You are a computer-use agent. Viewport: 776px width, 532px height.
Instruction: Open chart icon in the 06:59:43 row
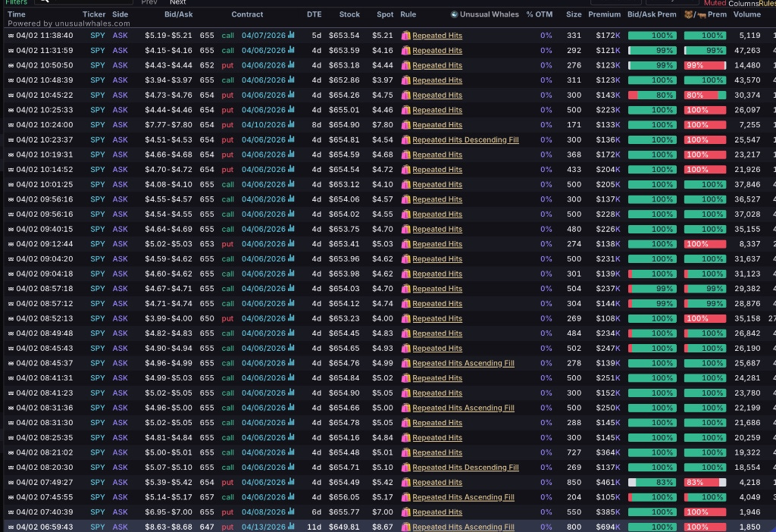291,527
